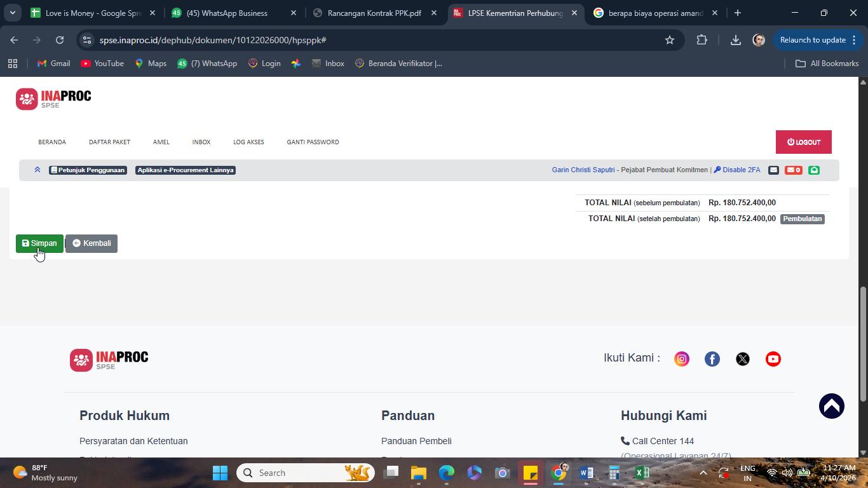Screen dimensions: 868x488
Task: Click the Disable 2FA link
Action: click(737, 170)
